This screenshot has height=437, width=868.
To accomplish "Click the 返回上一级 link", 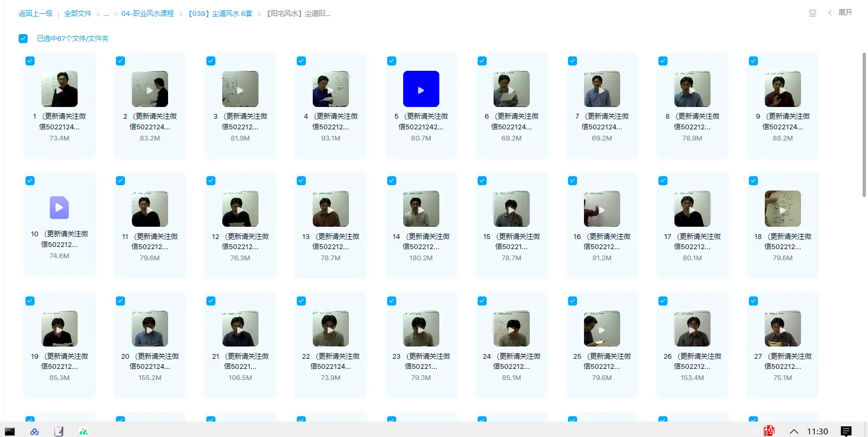I will 36,13.
